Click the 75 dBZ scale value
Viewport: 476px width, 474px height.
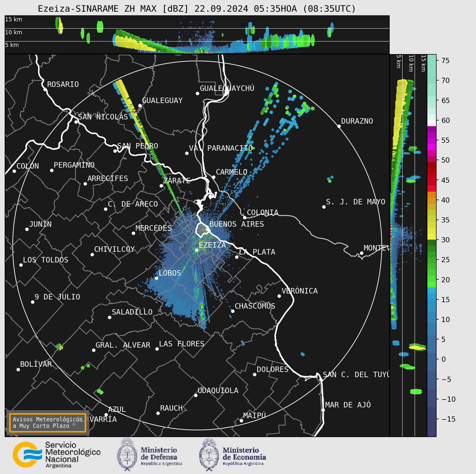(445, 61)
